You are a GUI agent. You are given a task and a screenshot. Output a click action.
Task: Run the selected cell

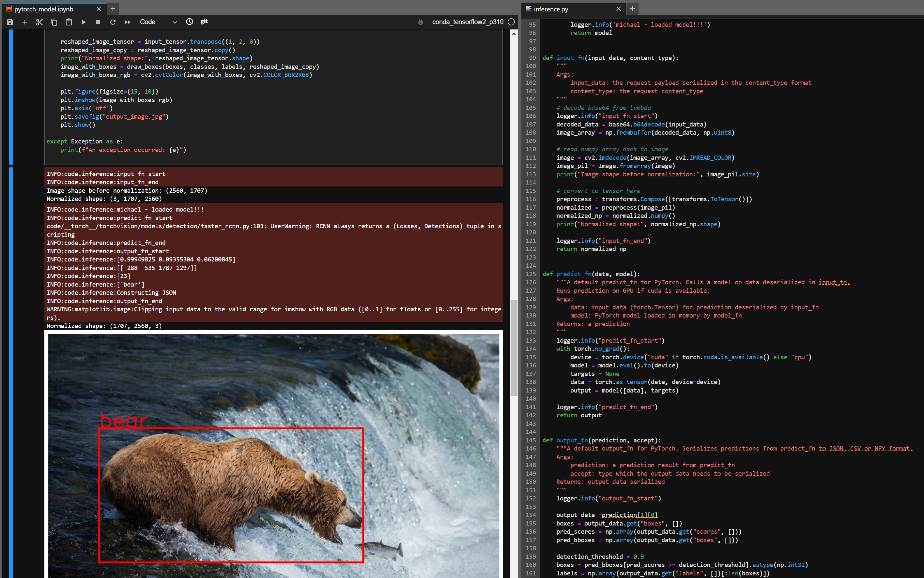pos(84,22)
